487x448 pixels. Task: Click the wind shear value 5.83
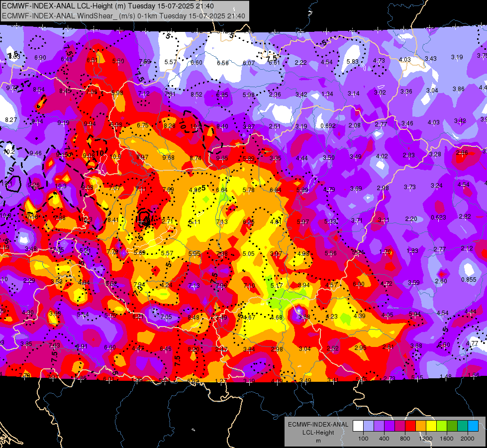click(x=353, y=62)
